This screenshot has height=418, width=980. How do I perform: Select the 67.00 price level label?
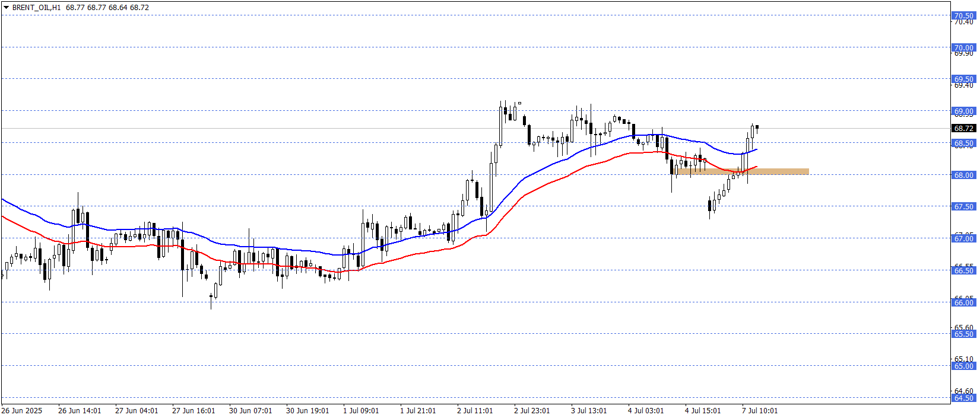pyautogui.click(x=963, y=238)
